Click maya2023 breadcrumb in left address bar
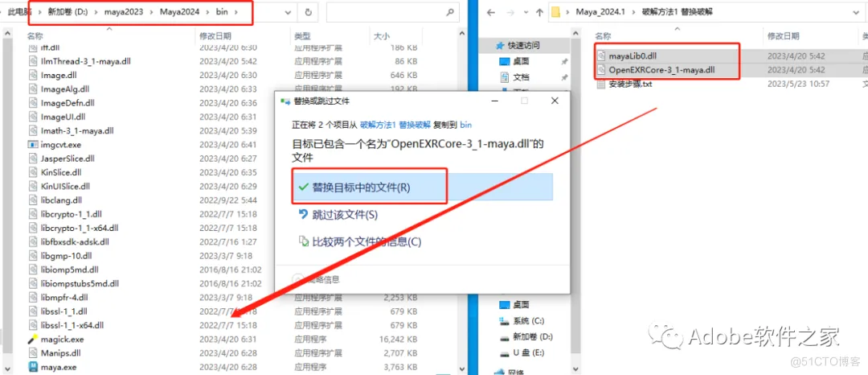The image size is (868, 375). pos(124,11)
